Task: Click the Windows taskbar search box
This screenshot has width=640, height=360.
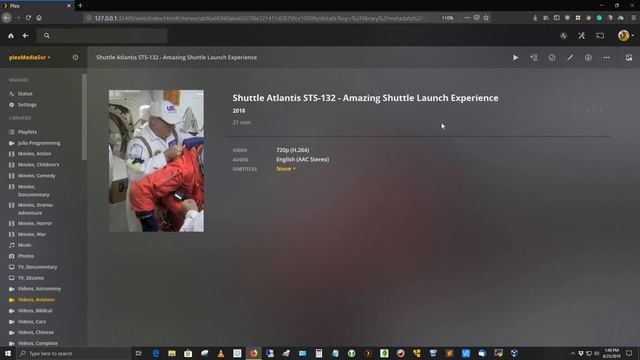Action: 73,353
